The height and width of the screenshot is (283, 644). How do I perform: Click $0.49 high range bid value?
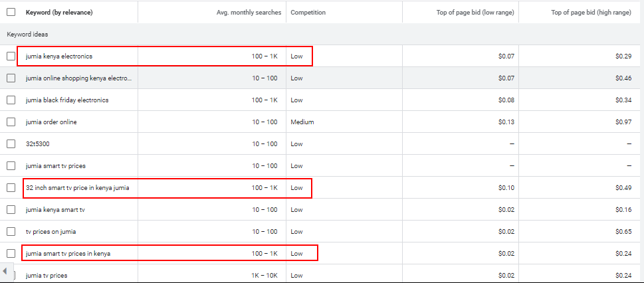(x=623, y=188)
